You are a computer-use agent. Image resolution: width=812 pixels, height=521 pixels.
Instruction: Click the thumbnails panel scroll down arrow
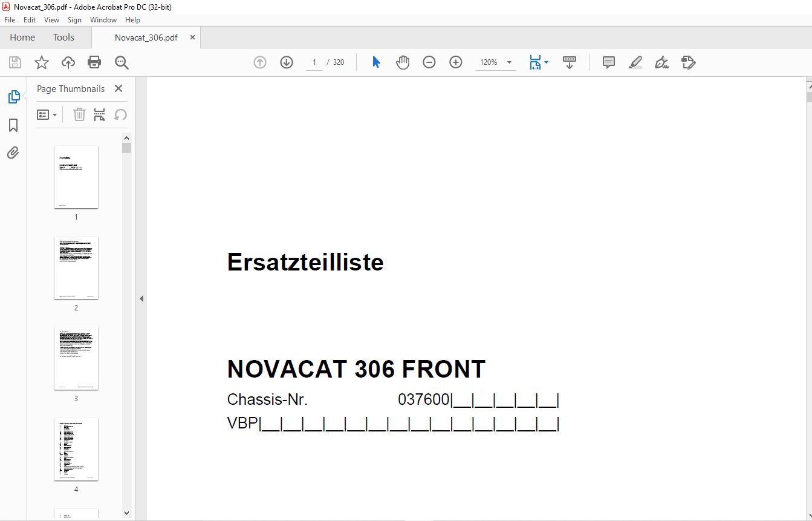[x=126, y=513]
